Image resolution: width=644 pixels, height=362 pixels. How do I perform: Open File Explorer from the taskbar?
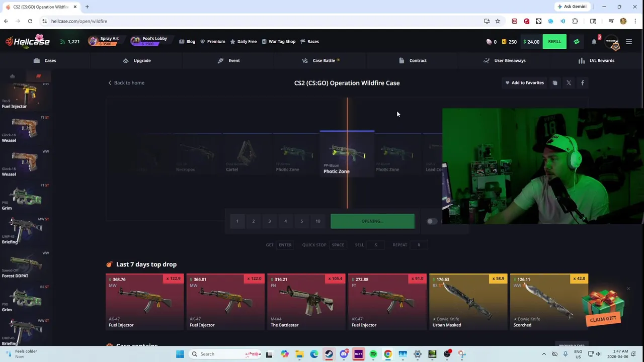[299, 354]
